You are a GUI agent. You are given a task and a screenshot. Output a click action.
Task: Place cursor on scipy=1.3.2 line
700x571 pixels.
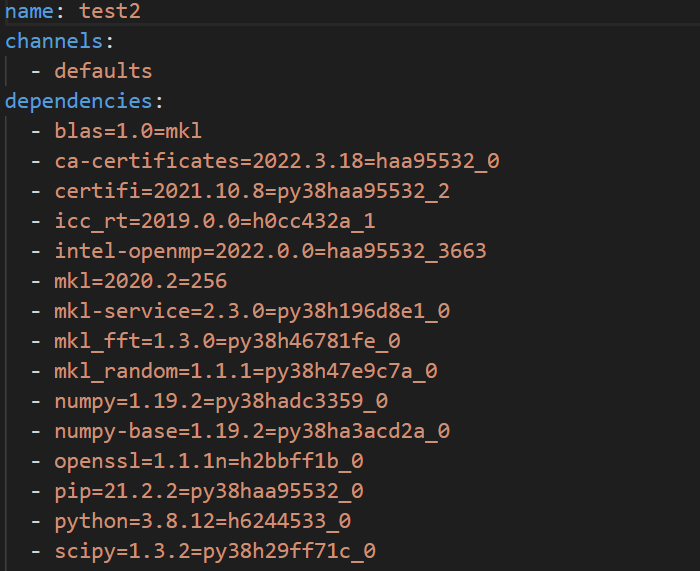(x=215, y=551)
